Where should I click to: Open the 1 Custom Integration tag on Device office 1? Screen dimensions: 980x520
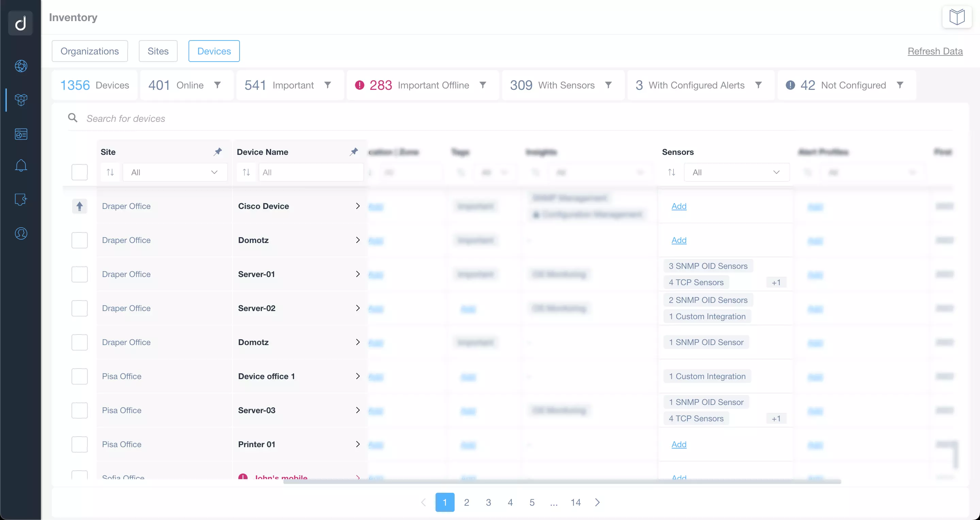pos(707,376)
